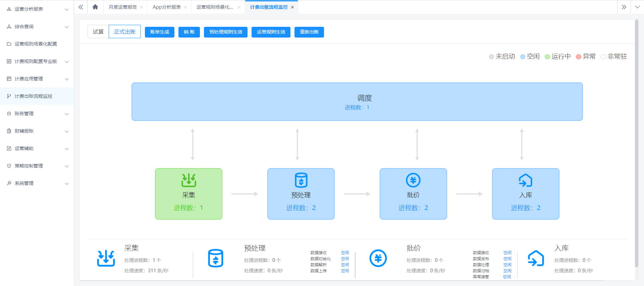Expand 计费应用管理 chevron
644x286 pixels.
point(67,79)
